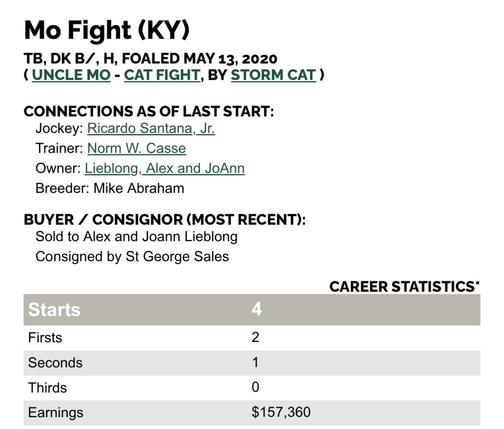
Task: Open jockey Ricardo Santana, Jr. profile
Action: pyautogui.click(x=151, y=128)
